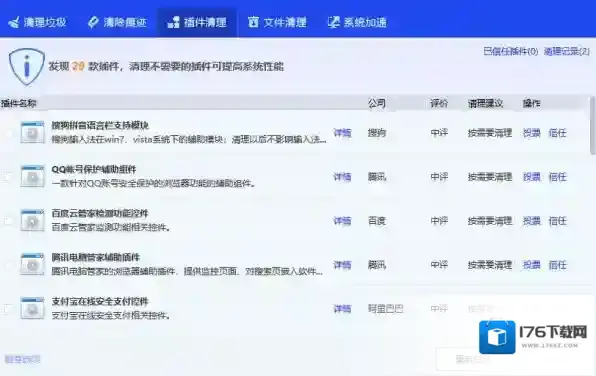The height and width of the screenshot is (376, 596).
Task: View 详情 for QQ账号保护辅助组件
Action: [342, 177]
